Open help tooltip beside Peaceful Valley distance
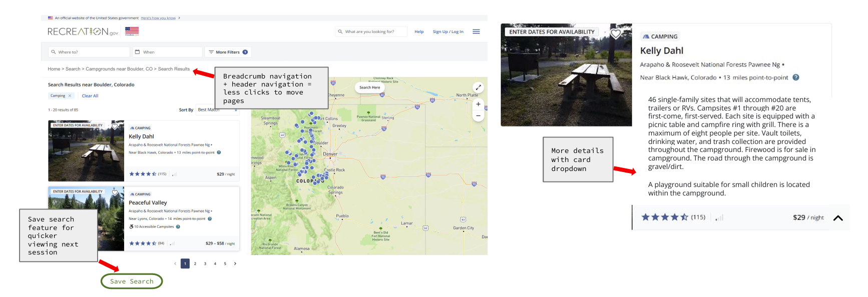The height and width of the screenshot is (297, 868). click(x=210, y=218)
